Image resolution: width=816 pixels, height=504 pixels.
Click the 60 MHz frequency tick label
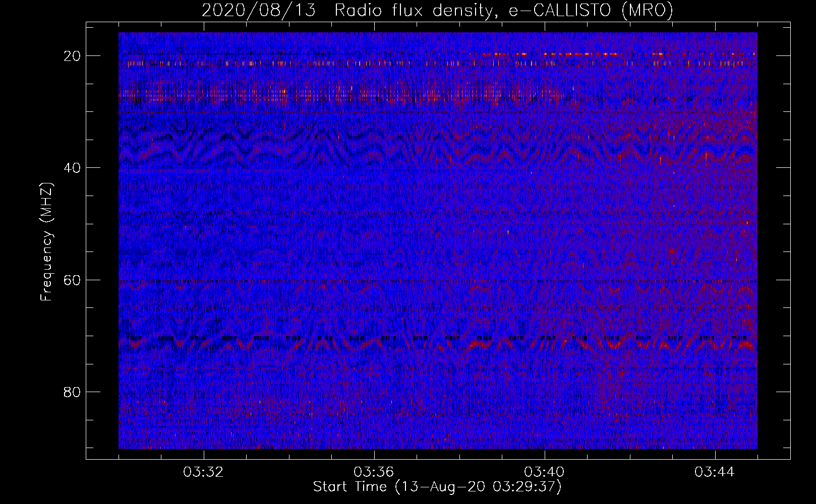(x=72, y=280)
